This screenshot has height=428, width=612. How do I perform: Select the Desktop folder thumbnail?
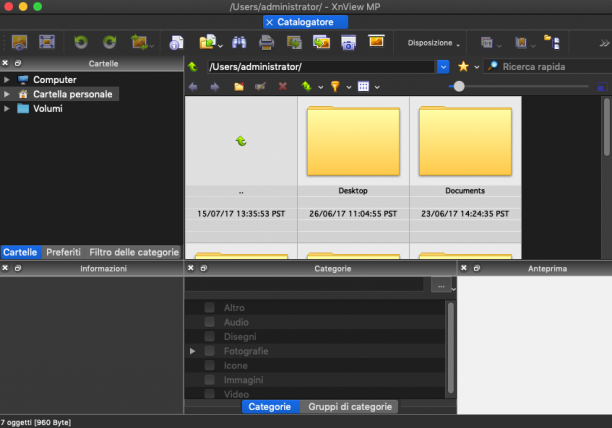click(x=353, y=141)
